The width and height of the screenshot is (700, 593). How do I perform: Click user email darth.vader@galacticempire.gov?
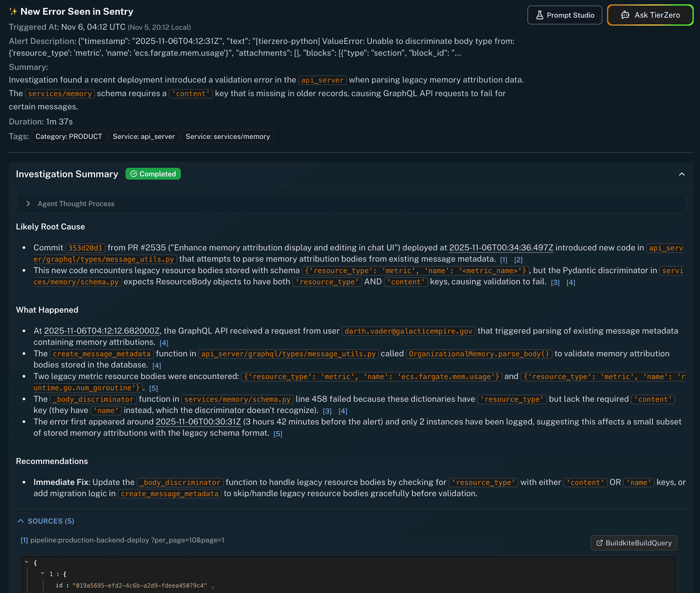pos(409,331)
